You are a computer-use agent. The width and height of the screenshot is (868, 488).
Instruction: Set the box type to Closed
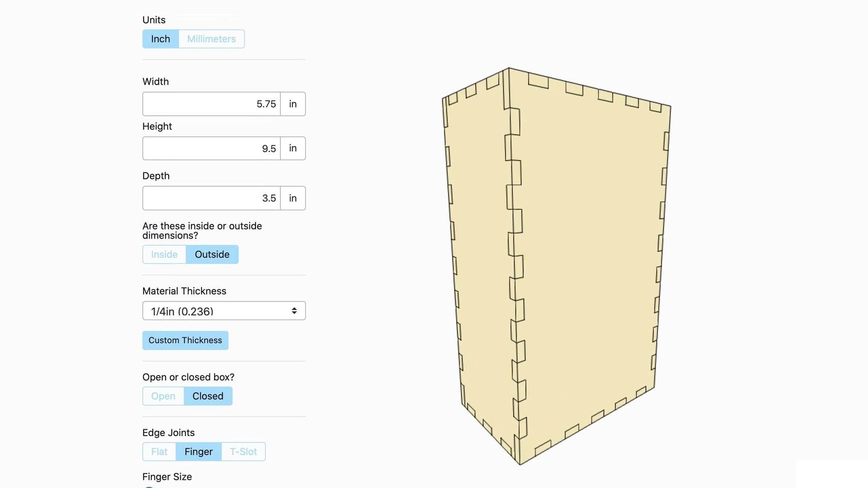pos(208,396)
